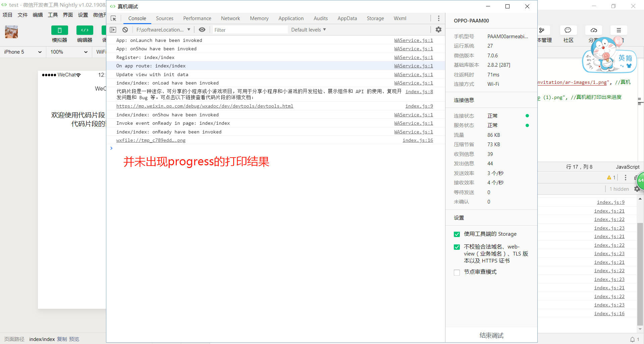Open the wxfile://tmp_c789edd png link
The width and height of the screenshot is (644, 344).
click(x=151, y=140)
